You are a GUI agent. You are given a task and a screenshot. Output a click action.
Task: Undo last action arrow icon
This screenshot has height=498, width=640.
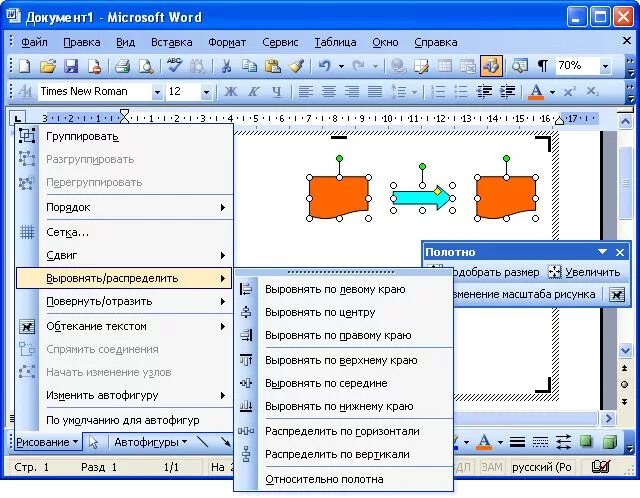pos(324,66)
